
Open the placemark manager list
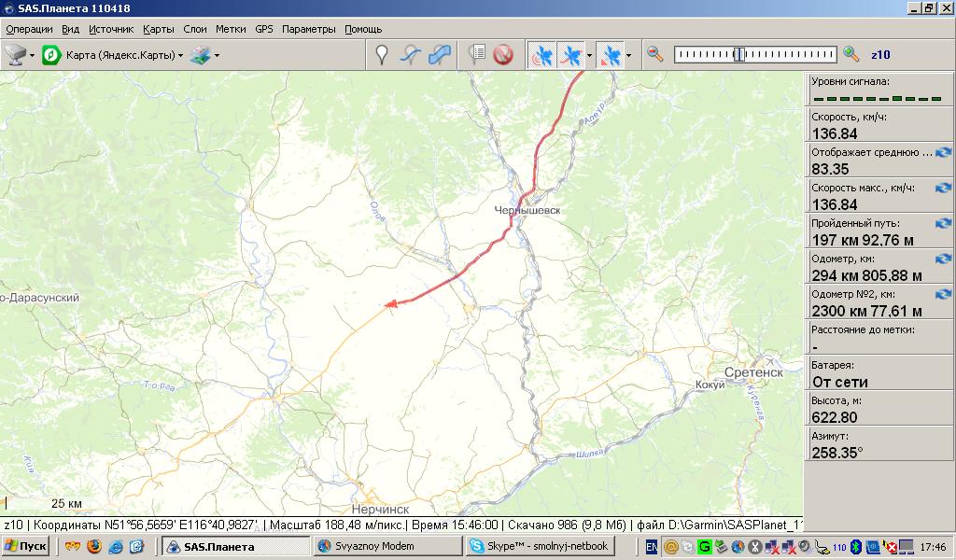[476, 55]
